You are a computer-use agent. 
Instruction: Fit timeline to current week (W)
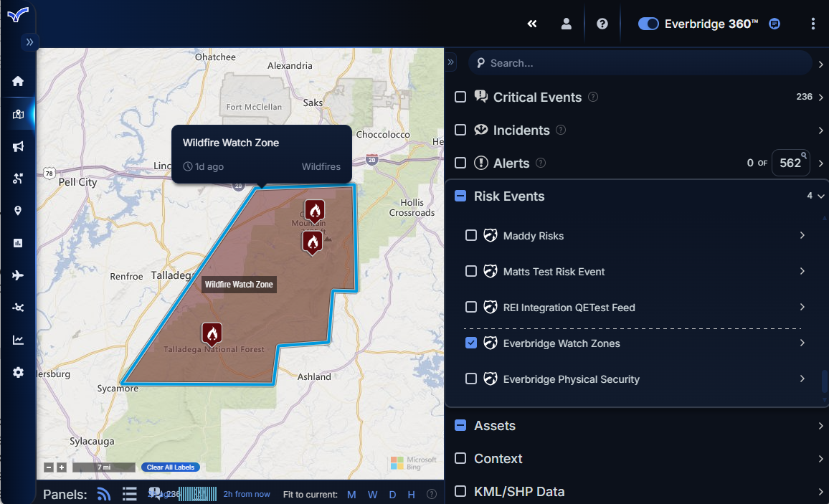point(372,495)
